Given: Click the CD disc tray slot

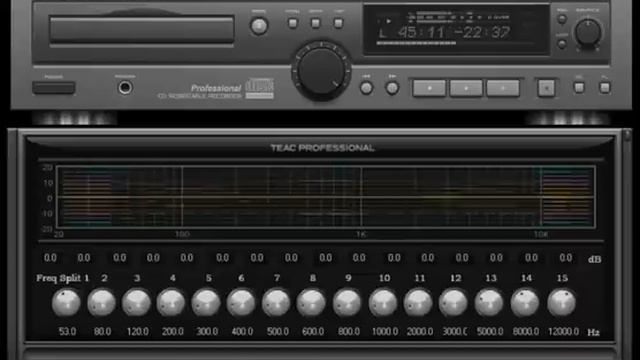Looking at the screenshot, I should pyautogui.click(x=142, y=30).
